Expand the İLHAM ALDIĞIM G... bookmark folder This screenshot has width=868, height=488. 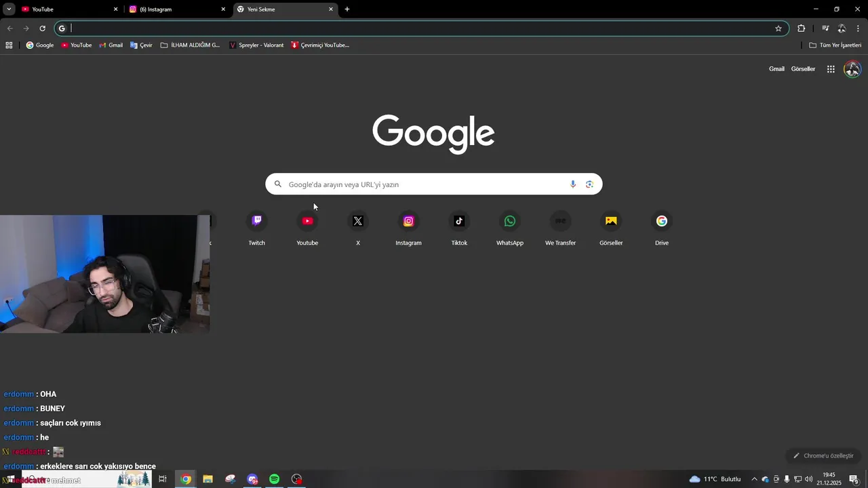tap(191, 45)
